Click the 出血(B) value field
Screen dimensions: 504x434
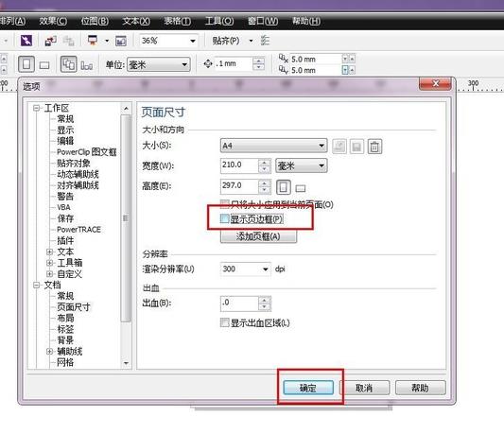coord(239,304)
